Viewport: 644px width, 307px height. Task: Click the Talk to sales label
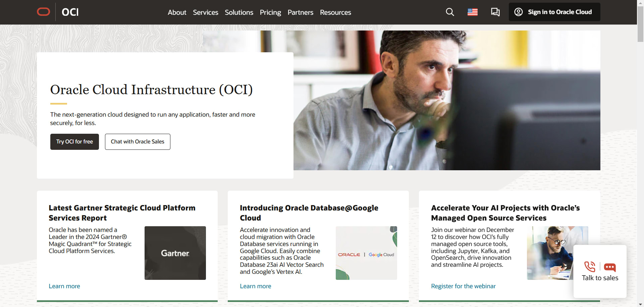point(600,278)
